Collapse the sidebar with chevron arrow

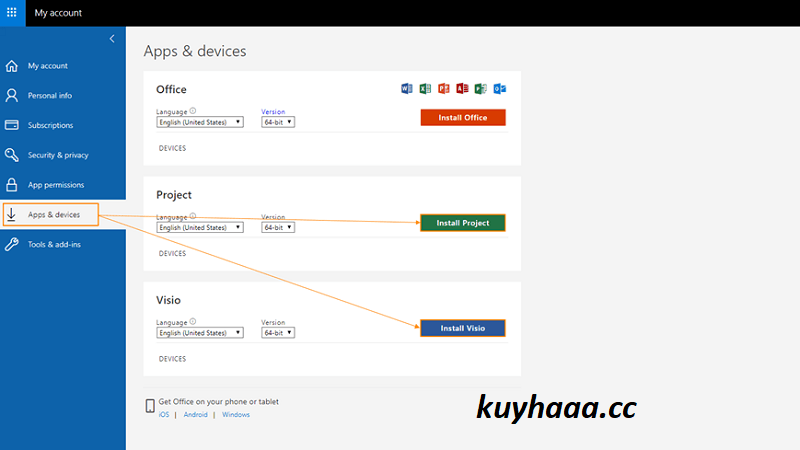click(x=112, y=39)
